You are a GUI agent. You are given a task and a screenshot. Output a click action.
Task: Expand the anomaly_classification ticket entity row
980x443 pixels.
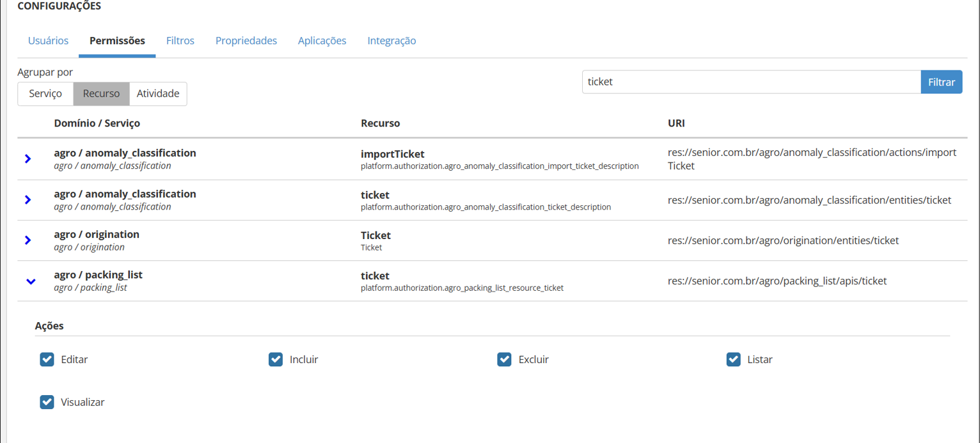click(x=28, y=199)
